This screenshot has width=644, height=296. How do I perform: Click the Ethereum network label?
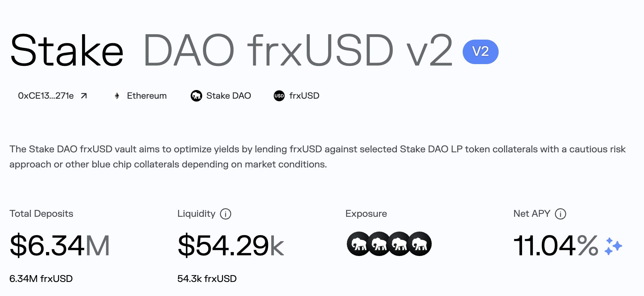pyautogui.click(x=147, y=96)
